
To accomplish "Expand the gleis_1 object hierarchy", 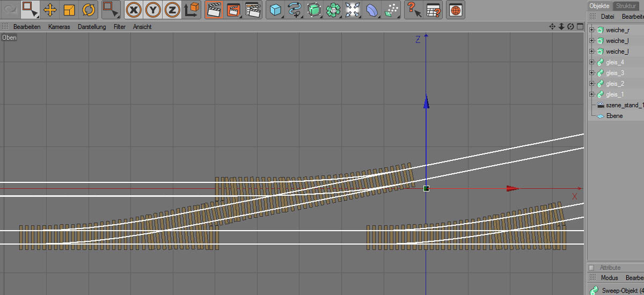I will (x=591, y=94).
